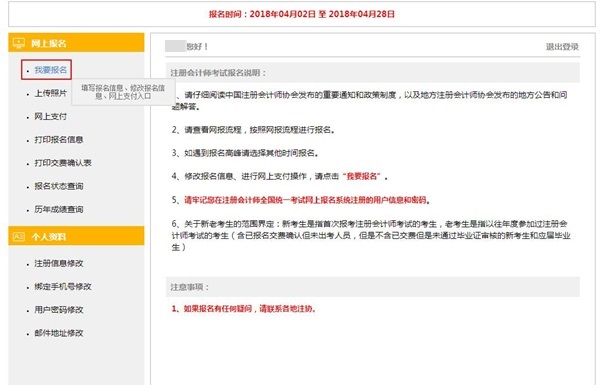Click the 网上报名 section header
The height and width of the screenshot is (385, 600).
pos(77,42)
